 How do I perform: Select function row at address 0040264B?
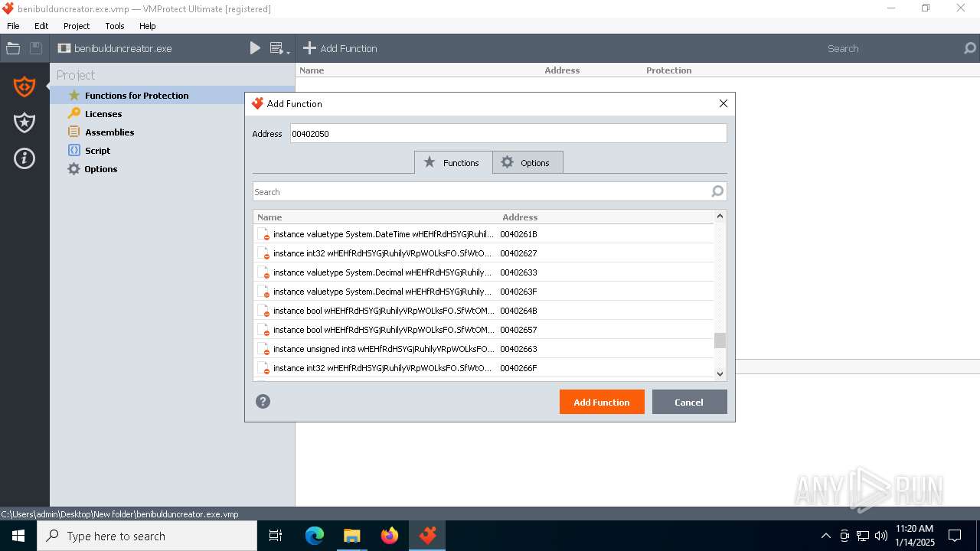tap(483, 311)
